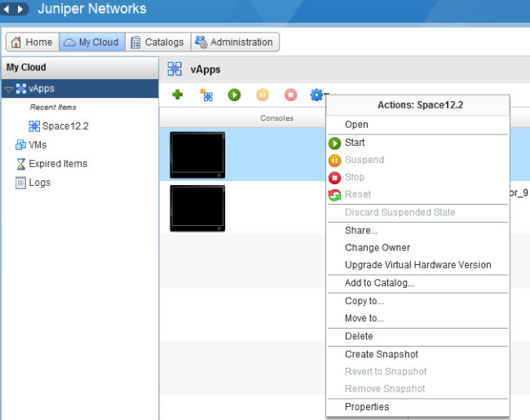The width and height of the screenshot is (530, 420).
Task: Choose Change Owner menu entry
Action: pos(417,248)
